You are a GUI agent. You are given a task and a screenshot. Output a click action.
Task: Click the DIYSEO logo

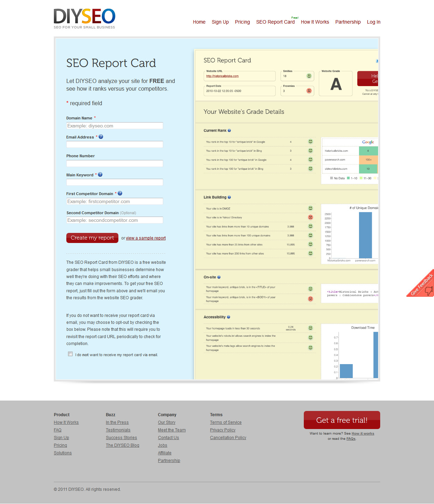pyautogui.click(x=84, y=19)
